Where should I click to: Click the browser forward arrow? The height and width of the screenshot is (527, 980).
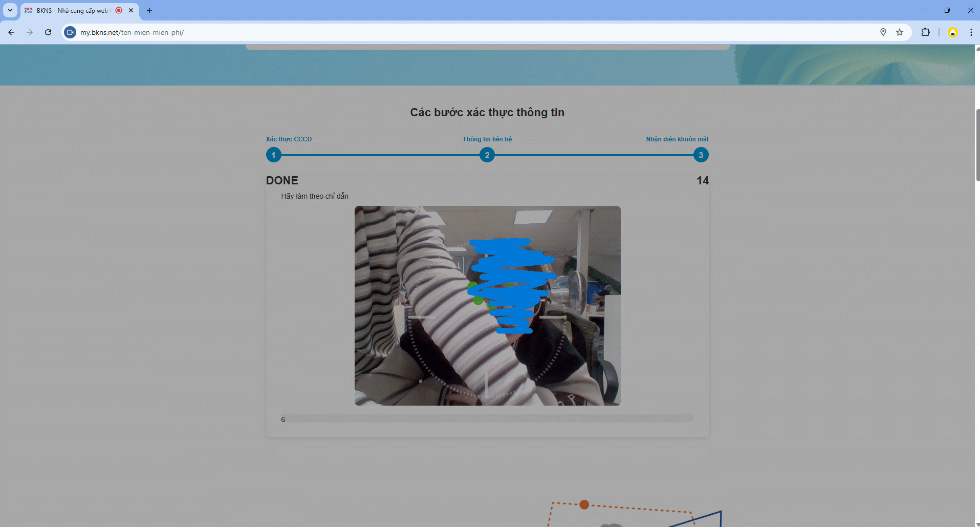click(x=30, y=32)
